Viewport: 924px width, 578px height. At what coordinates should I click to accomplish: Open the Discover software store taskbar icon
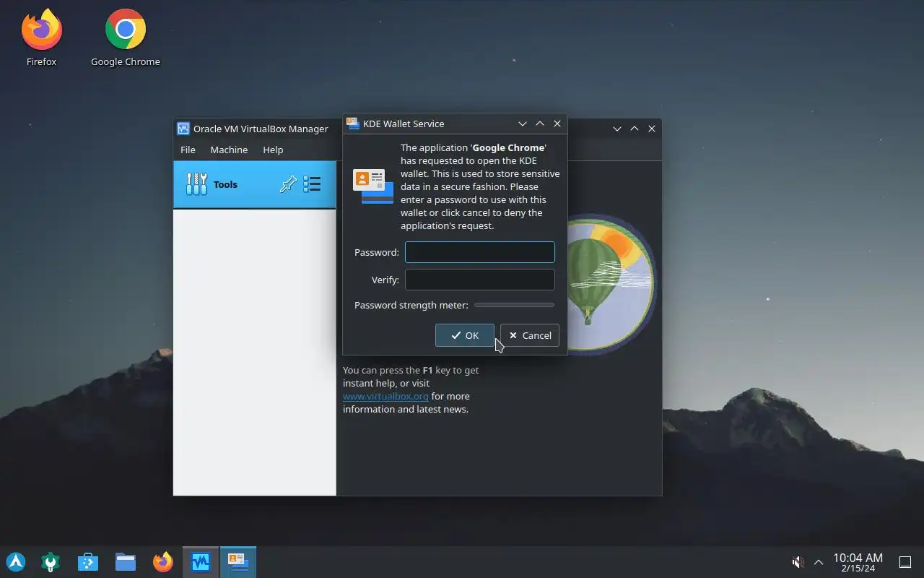[x=88, y=562]
